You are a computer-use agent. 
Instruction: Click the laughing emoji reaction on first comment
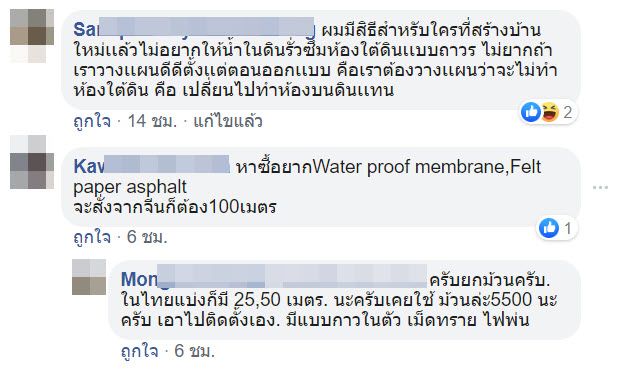pos(550,112)
